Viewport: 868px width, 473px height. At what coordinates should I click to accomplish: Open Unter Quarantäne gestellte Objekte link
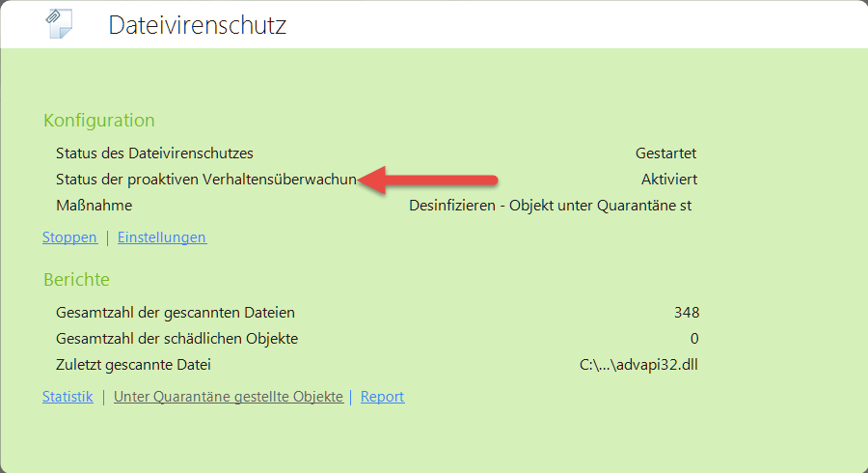click(x=229, y=397)
